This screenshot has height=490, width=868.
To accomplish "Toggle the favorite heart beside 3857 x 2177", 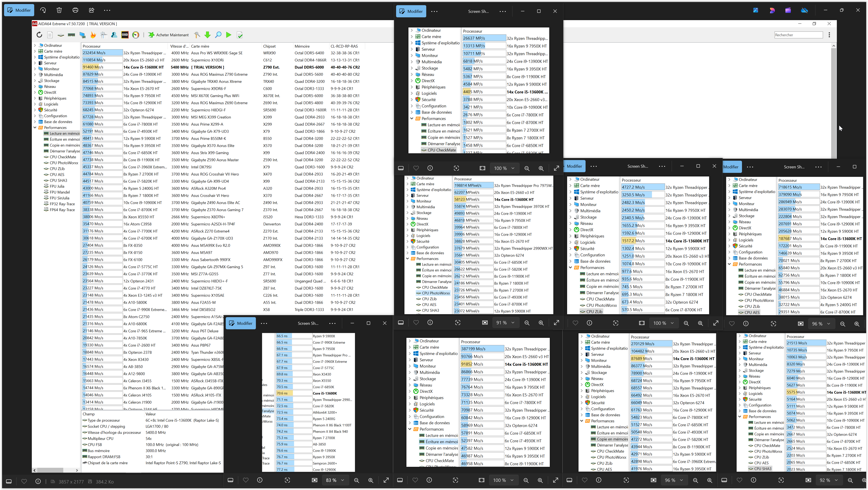I will [24, 481].
